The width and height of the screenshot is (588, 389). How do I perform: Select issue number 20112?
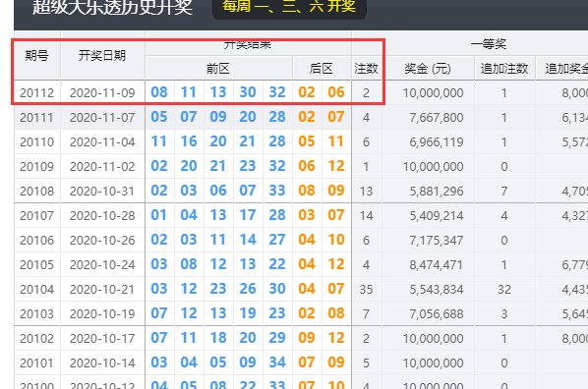tap(36, 92)
